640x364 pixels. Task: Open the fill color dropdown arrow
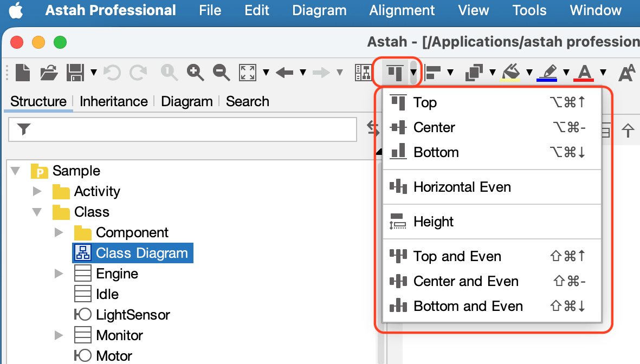point(529,73)
